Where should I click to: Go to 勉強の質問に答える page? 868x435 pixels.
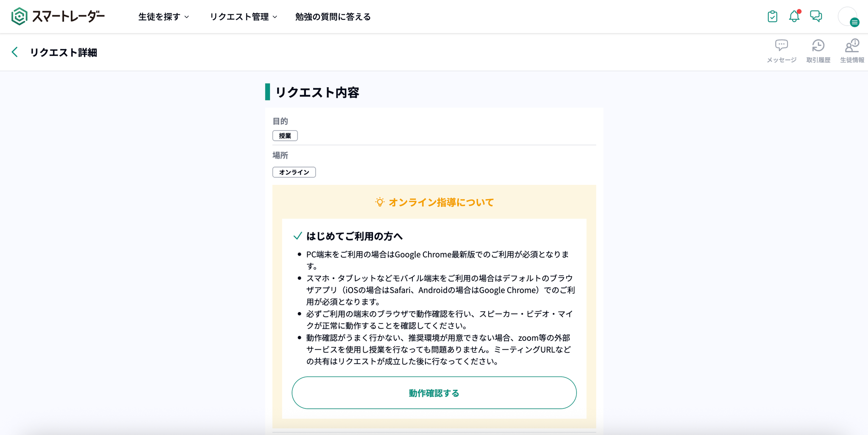click(333, 17)
